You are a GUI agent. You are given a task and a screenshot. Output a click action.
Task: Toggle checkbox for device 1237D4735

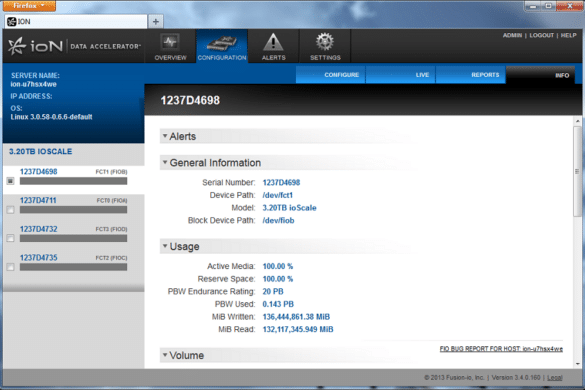10,267
